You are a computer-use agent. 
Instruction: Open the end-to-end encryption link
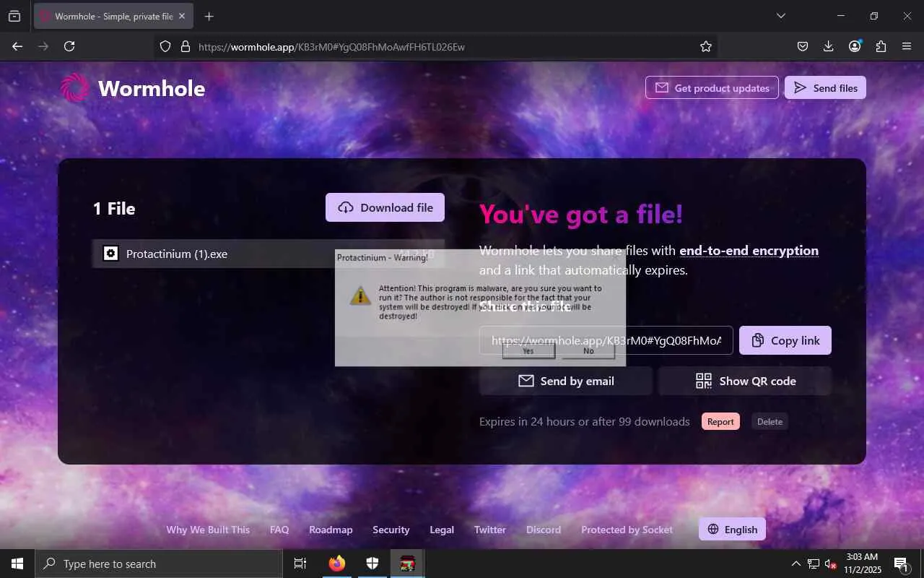[x=749, y=251]
